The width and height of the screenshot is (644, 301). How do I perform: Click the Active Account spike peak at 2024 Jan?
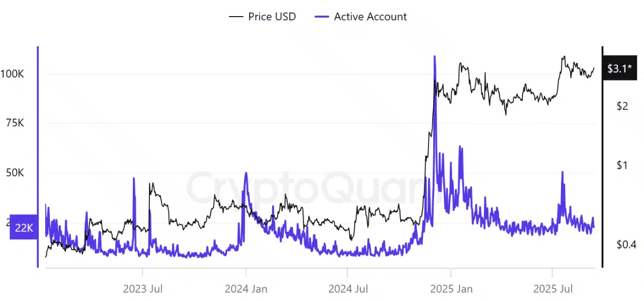click(246, 174)
